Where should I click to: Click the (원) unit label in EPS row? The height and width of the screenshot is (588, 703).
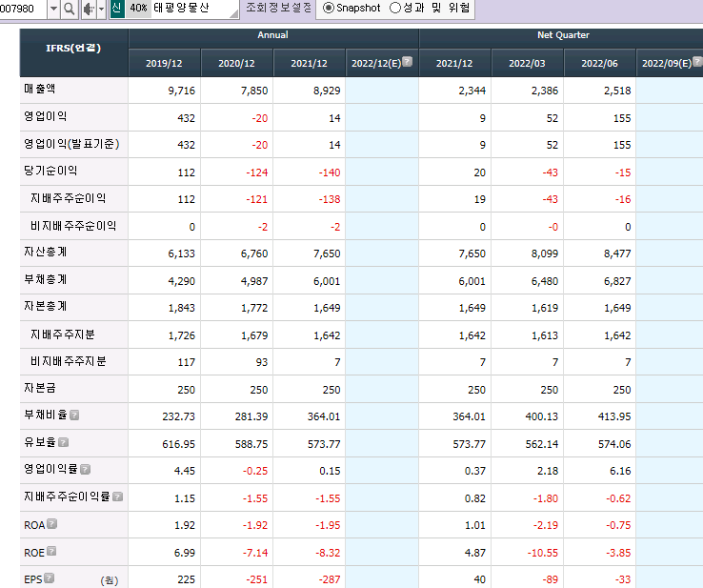pyautogui.click(x=110, y=580)
